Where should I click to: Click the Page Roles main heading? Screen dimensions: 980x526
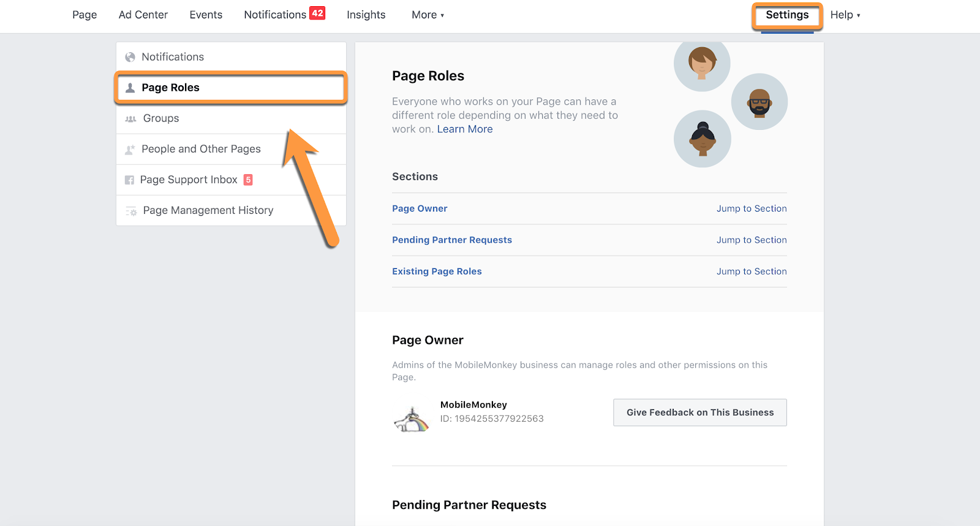[428, 76]
